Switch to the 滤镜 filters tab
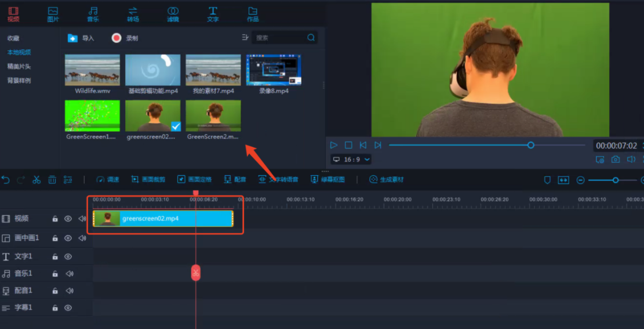The width and height of the screenshot is (644, 329). point(173,14)
